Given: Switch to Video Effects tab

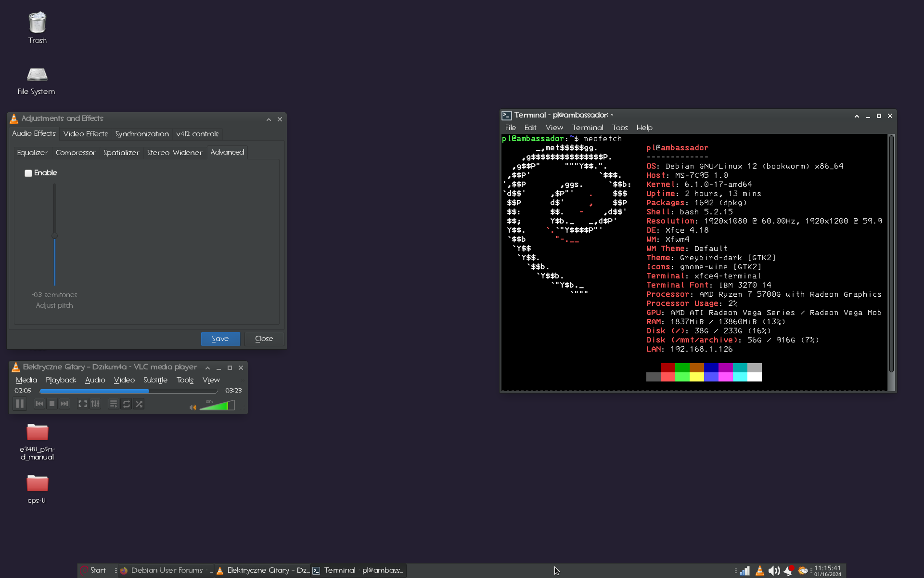Looking at the screenshot, I should 86,134.
